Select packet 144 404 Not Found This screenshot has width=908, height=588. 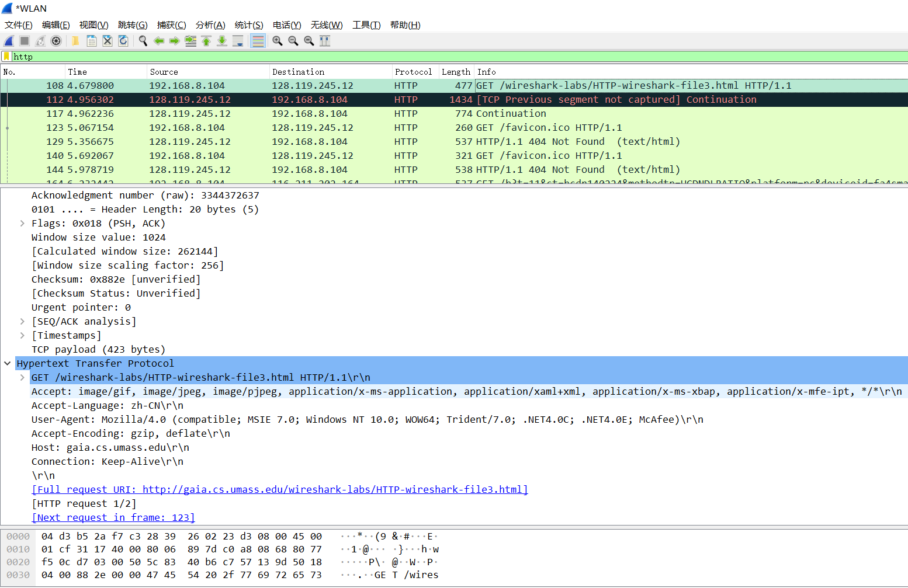click(454, 170)
